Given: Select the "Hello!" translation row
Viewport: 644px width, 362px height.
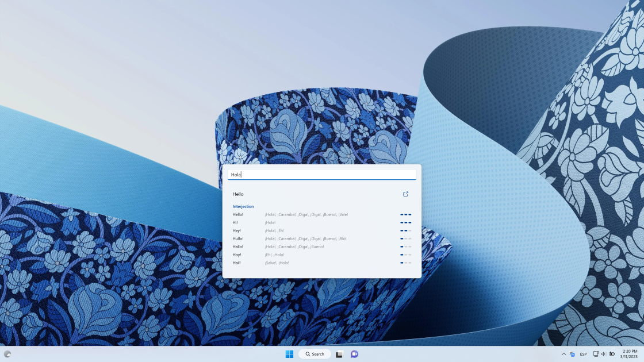Looking at the screenshot, I should 322,214.
